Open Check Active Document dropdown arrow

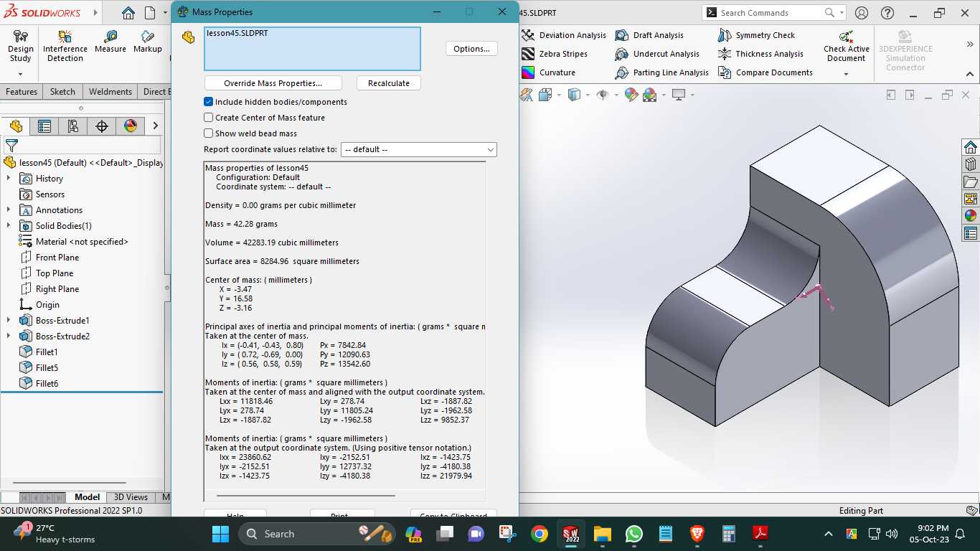(846, 74)
